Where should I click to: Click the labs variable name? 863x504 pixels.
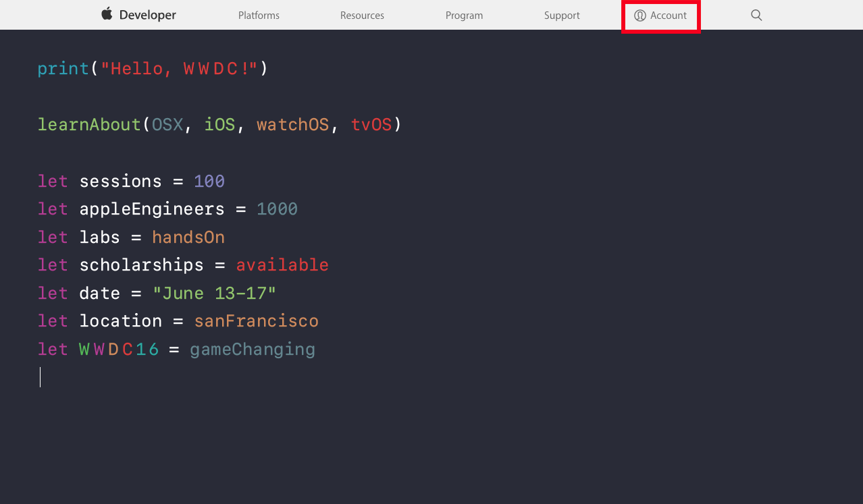[x=99, y=237]
